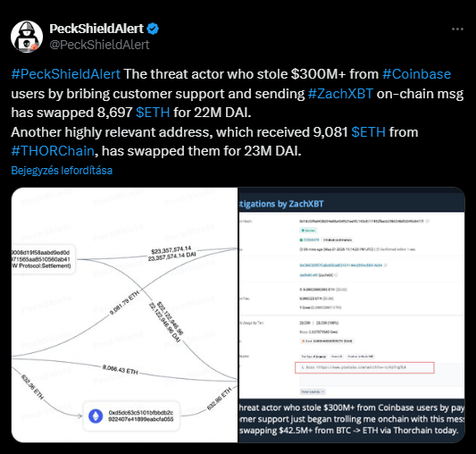Click the CoW Protocol Settlement address node
The width and height of the screenshot is (476, 454).
[x=43, y=259]
